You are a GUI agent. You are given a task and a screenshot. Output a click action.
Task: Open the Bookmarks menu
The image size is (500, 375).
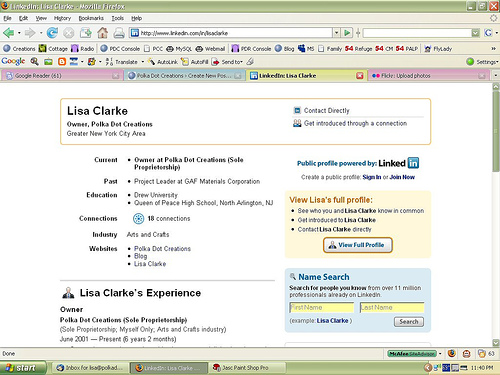pyautogui.click(x=91, y=18)
